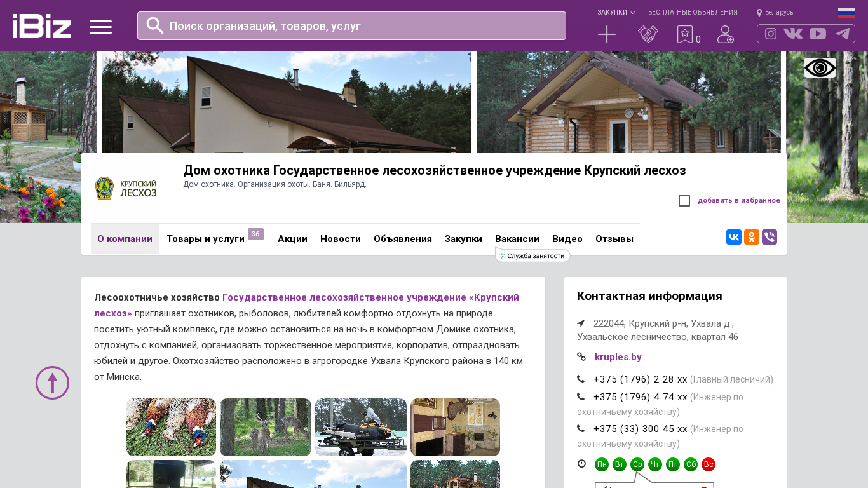868x488 pixels.
Task: Reveal the +375 (33) 300 45 phone number
Action: click(x=641, y=429)
